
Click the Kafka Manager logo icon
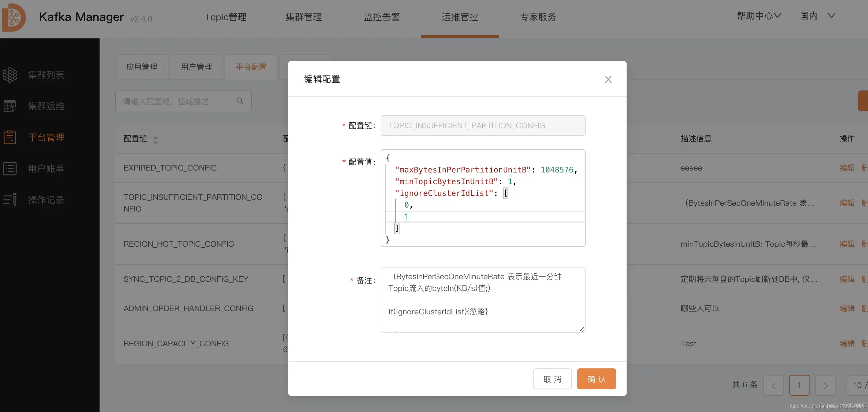(13, 18)
